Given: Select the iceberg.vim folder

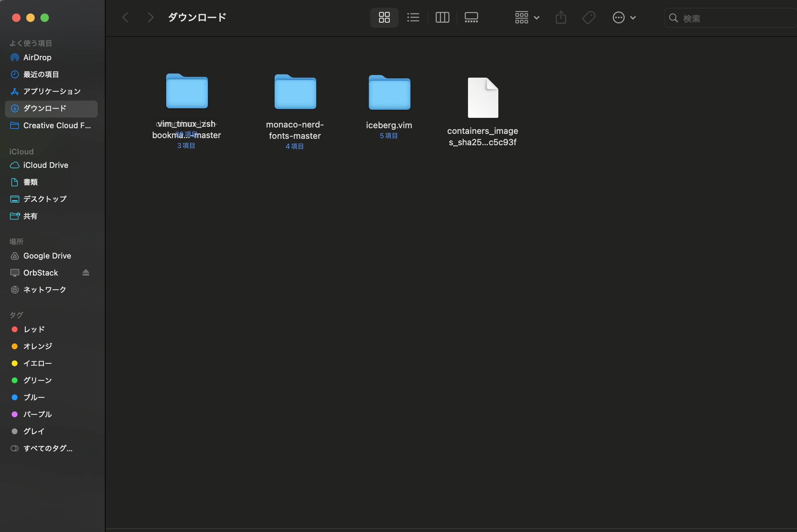Looking at the screenshot, I should (x=389, y=93).
